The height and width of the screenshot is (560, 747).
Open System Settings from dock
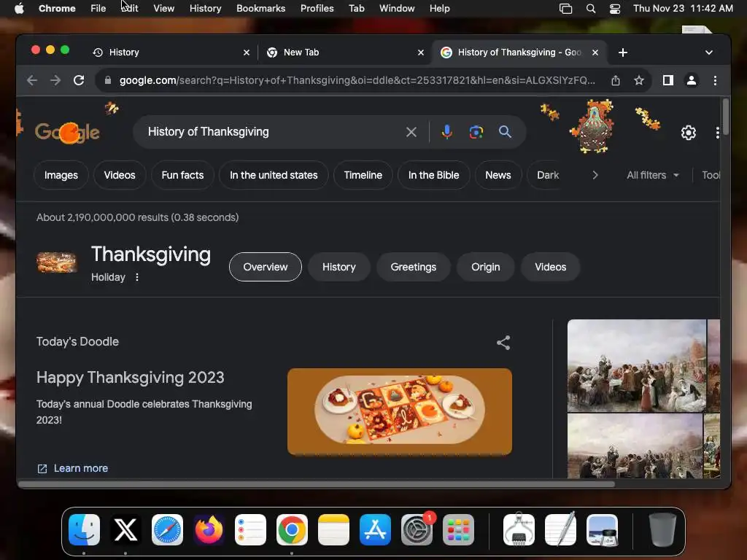[417, 529]
